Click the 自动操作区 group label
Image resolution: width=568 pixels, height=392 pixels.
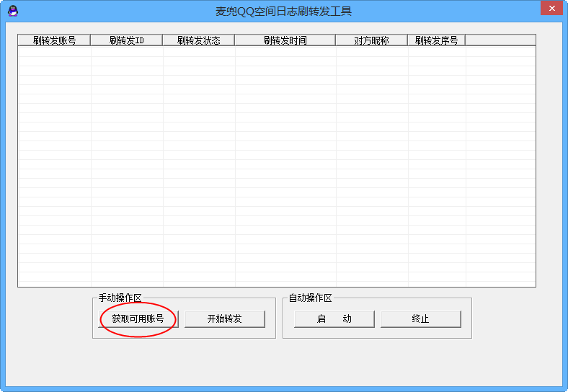[310, 298]
